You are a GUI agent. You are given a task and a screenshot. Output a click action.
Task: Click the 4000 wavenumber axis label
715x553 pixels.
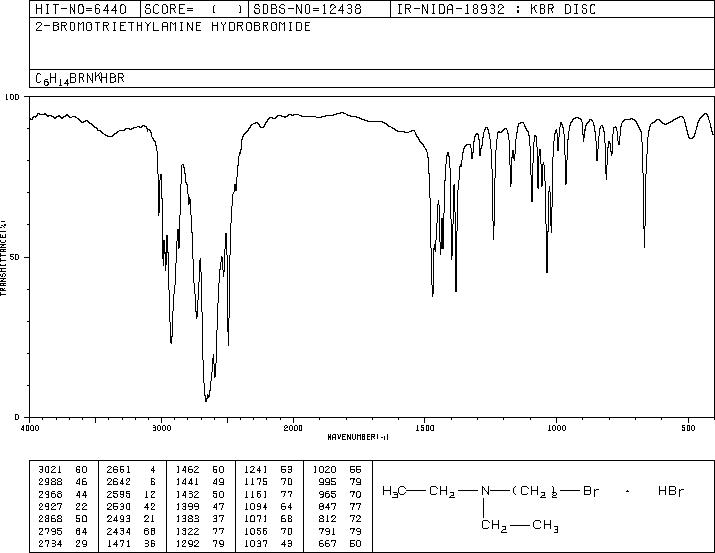click(30, 428)
